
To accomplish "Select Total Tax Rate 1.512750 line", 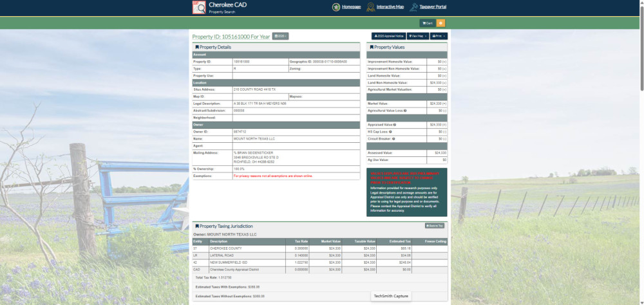I will coord(213,277).
